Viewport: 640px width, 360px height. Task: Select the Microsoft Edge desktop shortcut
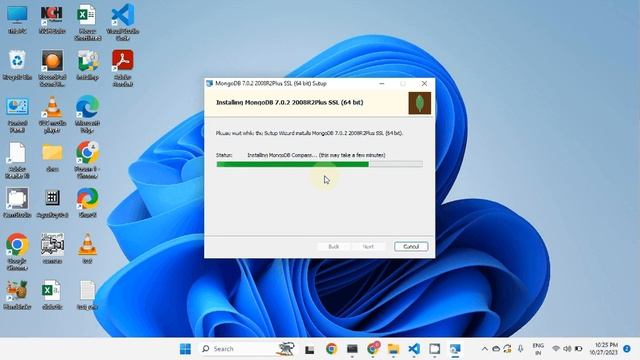click(x=87, y=114)
